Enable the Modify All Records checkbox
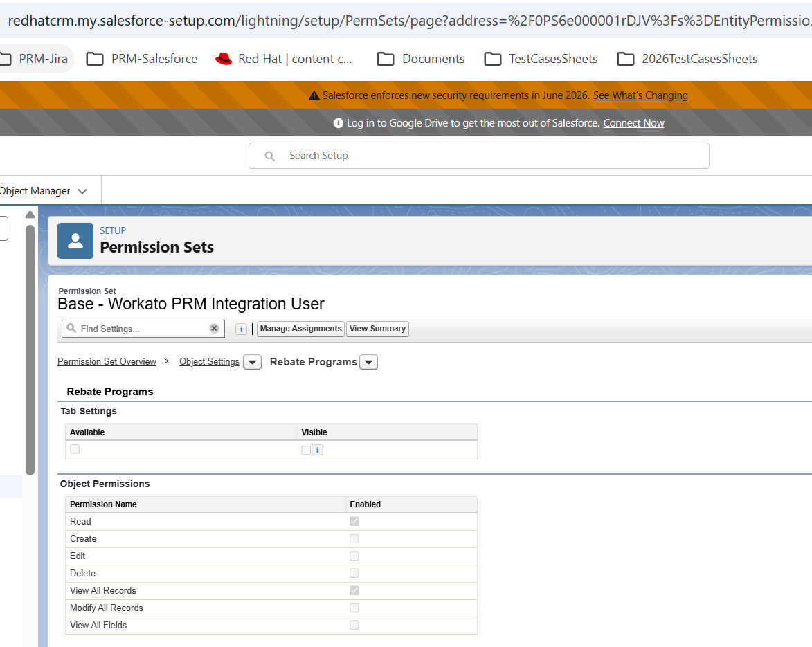The height and width of the screenshot is (647, 812). point(354,608)
